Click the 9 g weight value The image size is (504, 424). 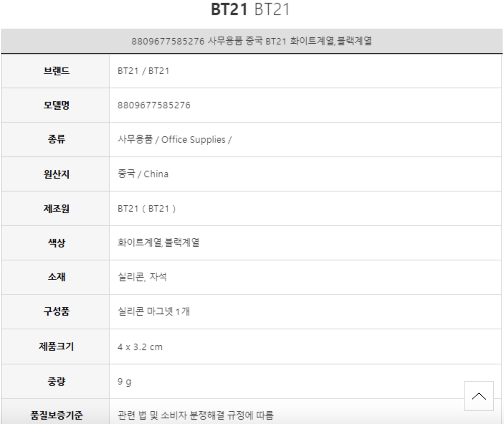click(124, 381)
